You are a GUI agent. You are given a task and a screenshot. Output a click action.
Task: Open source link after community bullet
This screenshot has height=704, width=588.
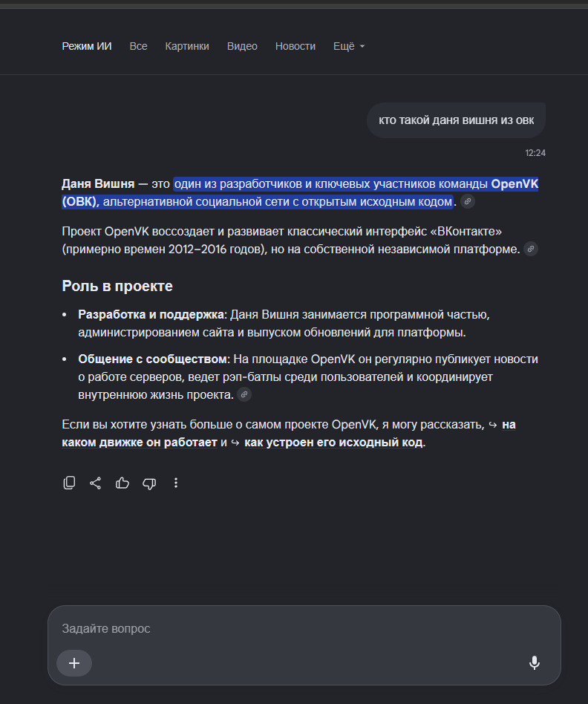(244, 394)
